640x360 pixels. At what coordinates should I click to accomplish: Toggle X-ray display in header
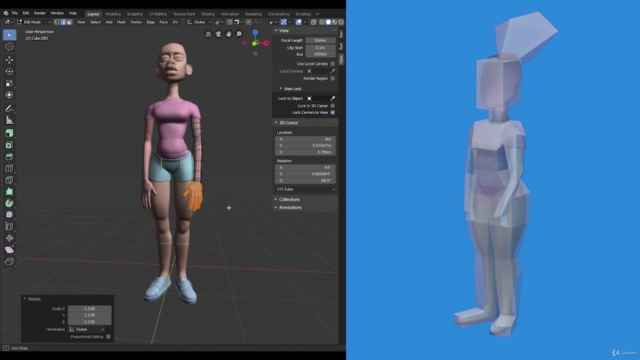(x=313, y=22)
